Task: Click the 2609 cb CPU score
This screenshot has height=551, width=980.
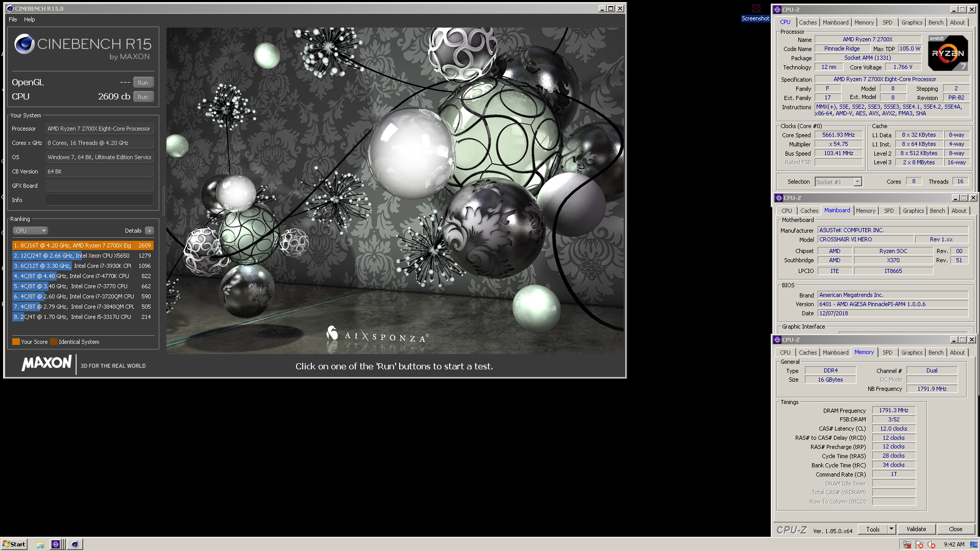Action: pyautogui.click(x=114, y=96)
